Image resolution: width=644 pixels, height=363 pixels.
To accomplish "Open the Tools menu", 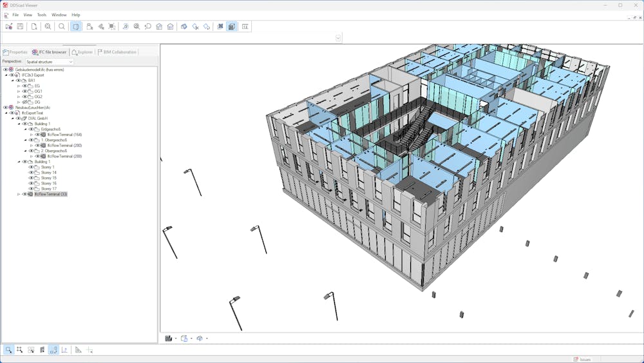I will click(41, 15).
